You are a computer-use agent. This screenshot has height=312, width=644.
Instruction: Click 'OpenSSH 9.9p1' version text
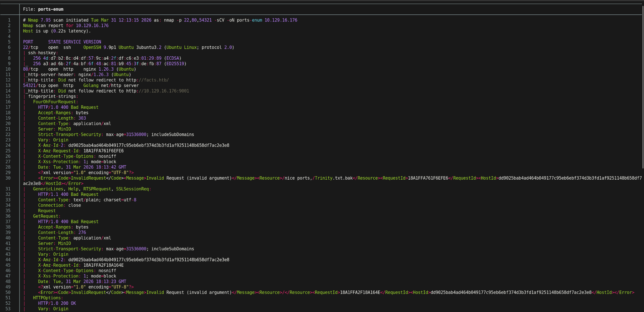point(100,48)
